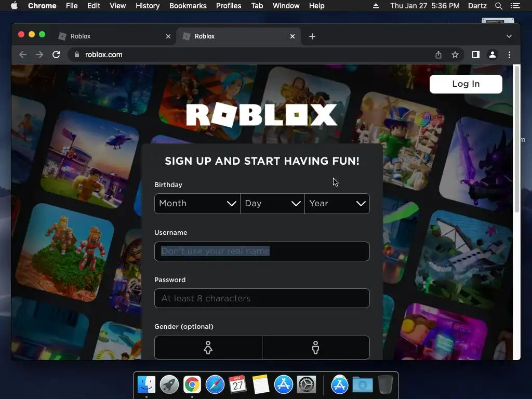Click the Log In button
Viewport: 532px width, 399px height.
click(x=466, y=84)
